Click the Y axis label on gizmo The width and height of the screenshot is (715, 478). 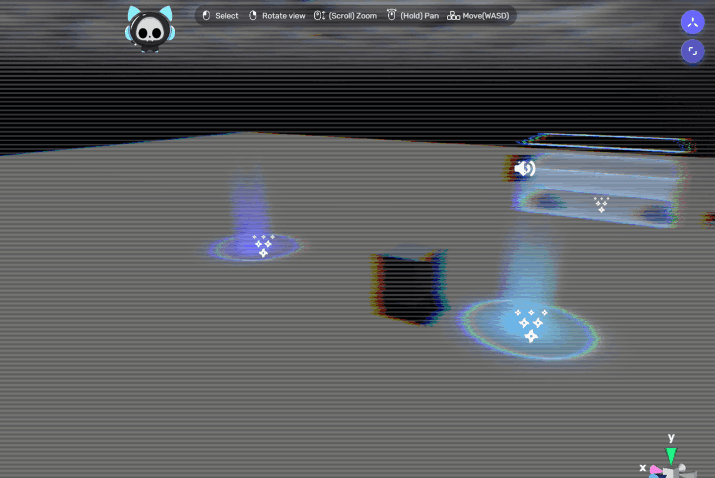[671, 438]
